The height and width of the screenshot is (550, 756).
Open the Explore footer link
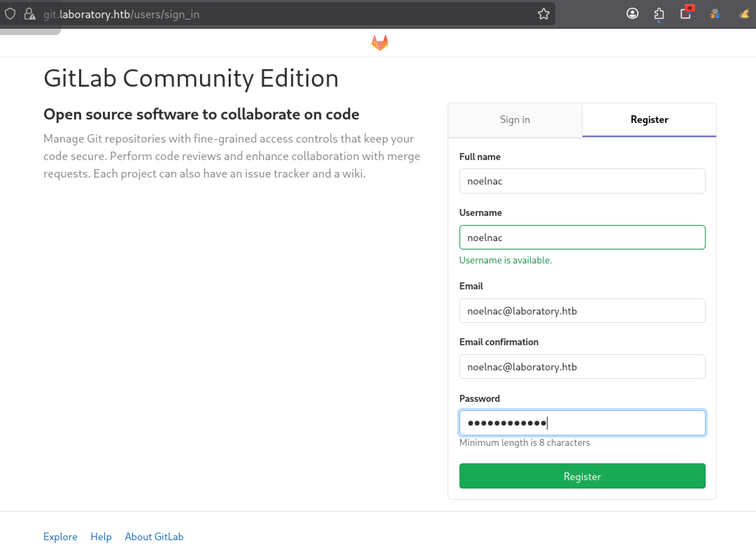point(60,536)
